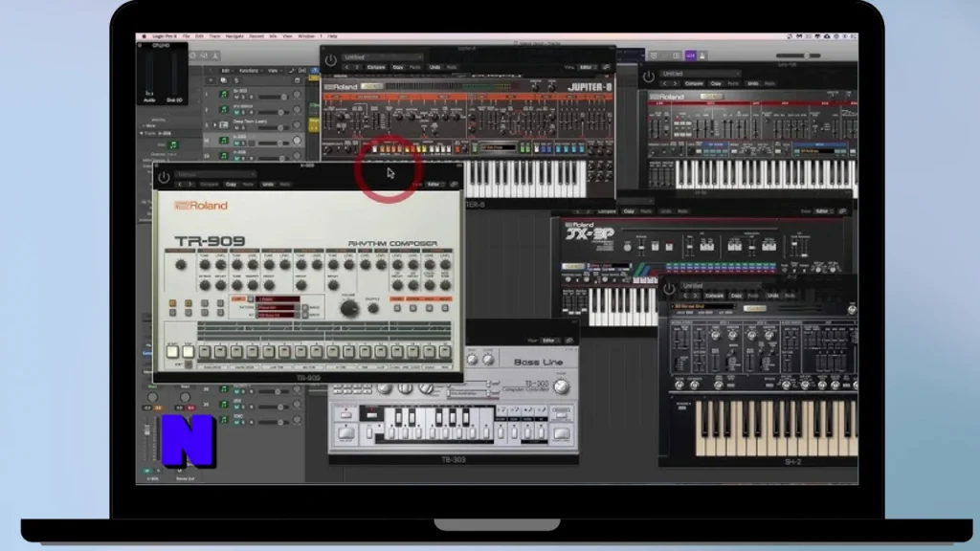
Task: Click the link icon in TR-909 window
Action: (454, 185)
